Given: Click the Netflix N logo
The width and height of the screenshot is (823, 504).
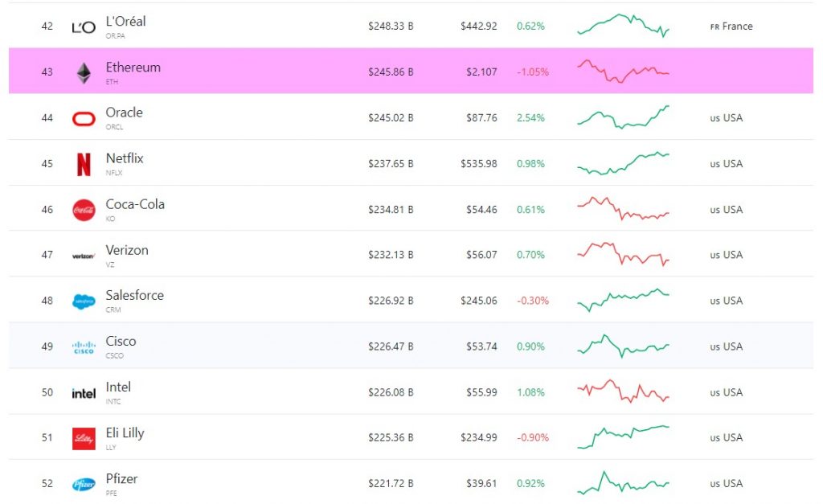Looking at the screenshot, I should pyautogui.click(x=84, y=164).
